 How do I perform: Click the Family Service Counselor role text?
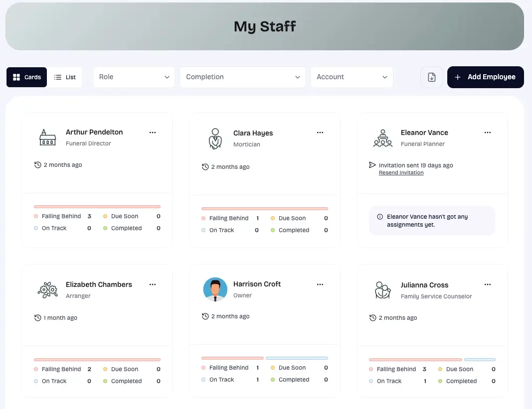coord(436,296)
